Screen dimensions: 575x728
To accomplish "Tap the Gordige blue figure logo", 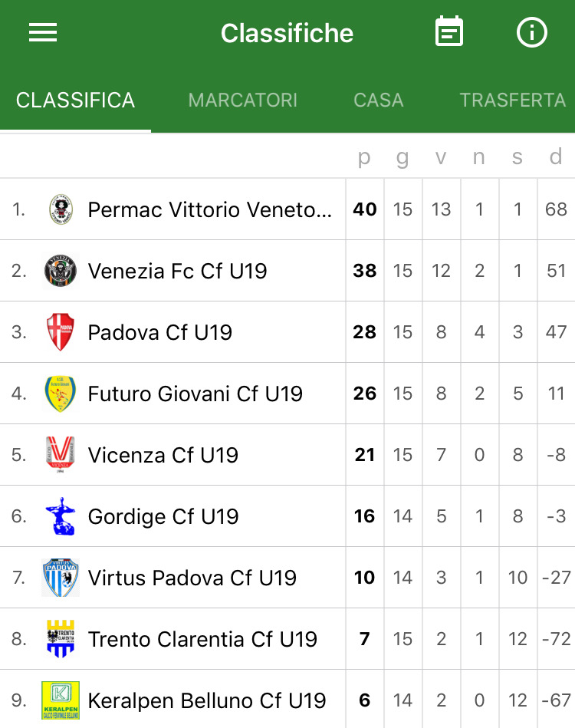I will (x=61, y=516).
